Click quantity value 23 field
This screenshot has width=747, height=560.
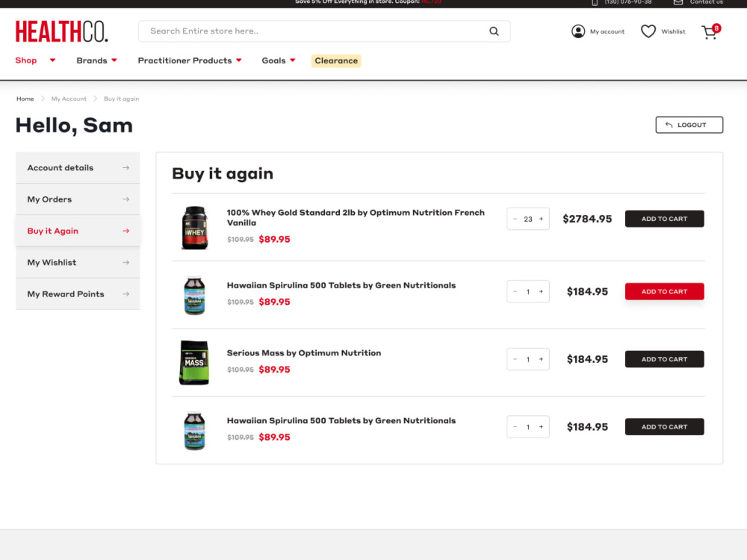(528, 219)
